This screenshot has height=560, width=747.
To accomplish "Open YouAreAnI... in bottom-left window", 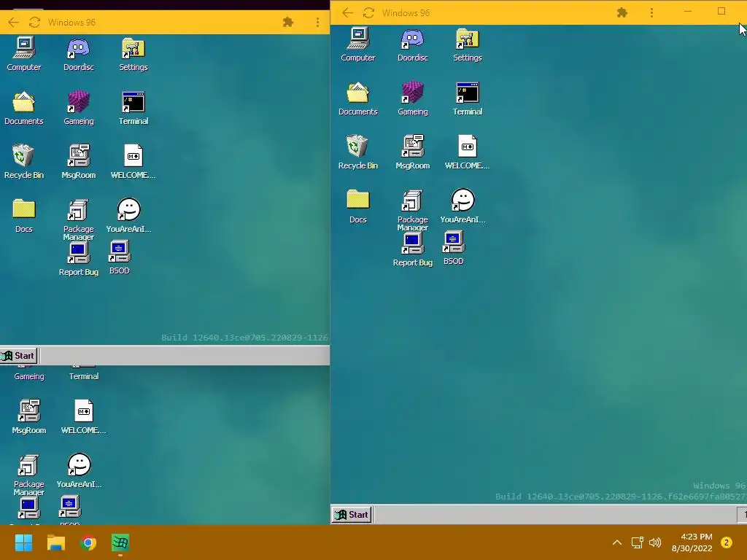I will pyautogui.click(x=79, y=470).
